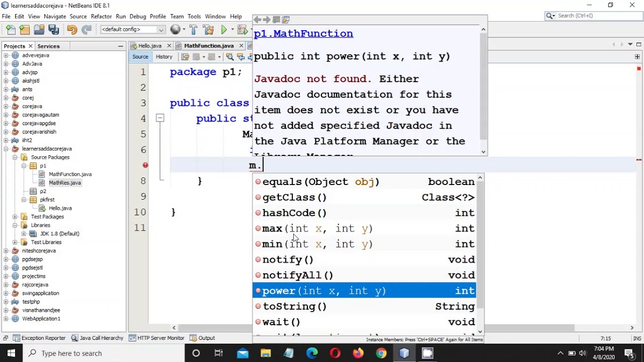Open the HTTP Server Monitor panel

156,338
